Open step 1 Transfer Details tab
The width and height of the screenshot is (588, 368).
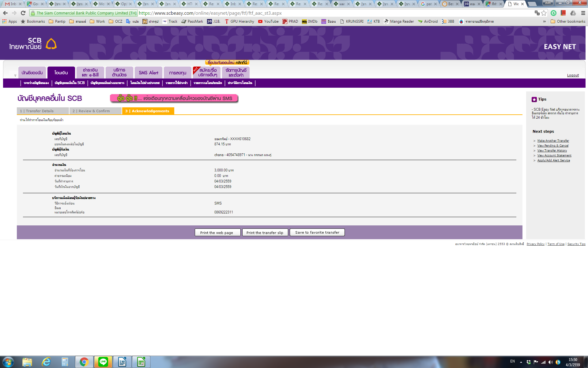coord(43,111)
